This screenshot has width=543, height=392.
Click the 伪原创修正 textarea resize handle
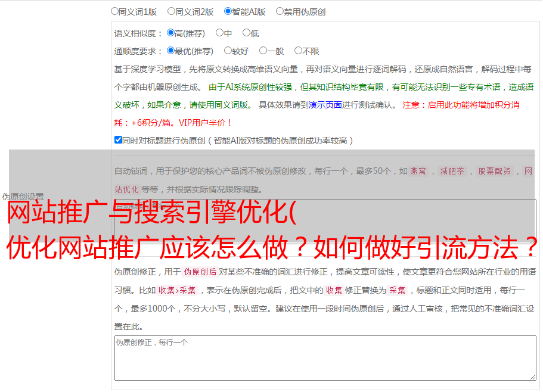tap(533, 377)
